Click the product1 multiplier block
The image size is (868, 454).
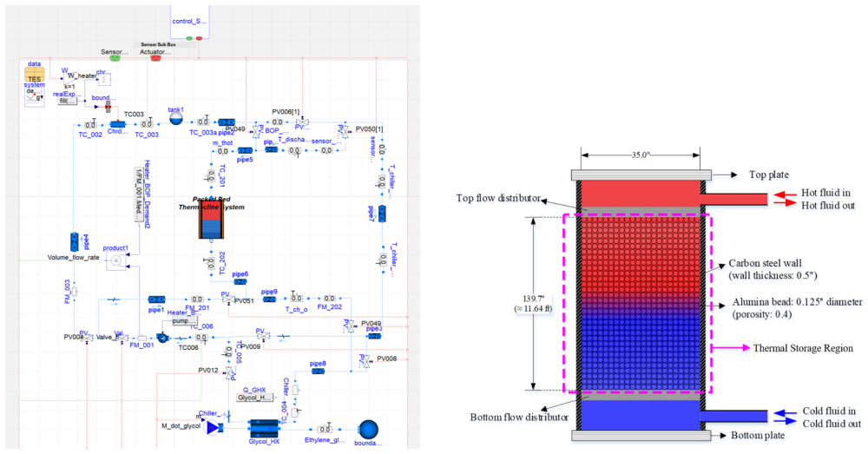116,260
